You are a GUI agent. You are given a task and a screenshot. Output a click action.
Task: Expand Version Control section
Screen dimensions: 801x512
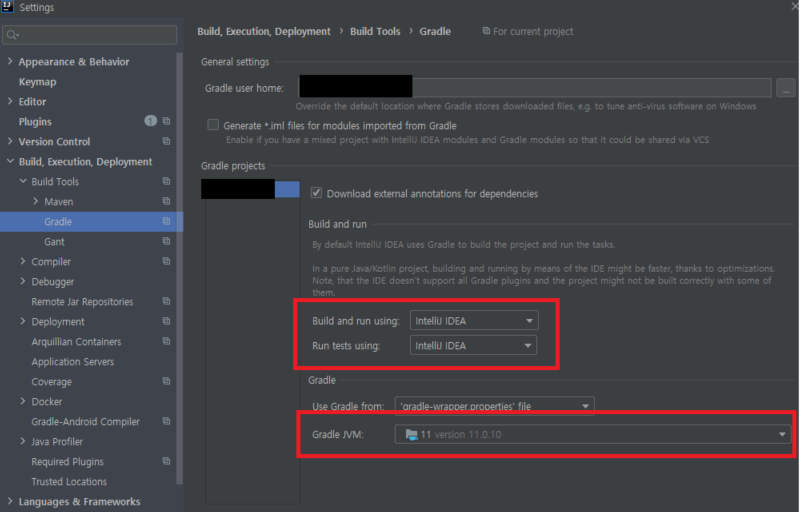(10, 141)
